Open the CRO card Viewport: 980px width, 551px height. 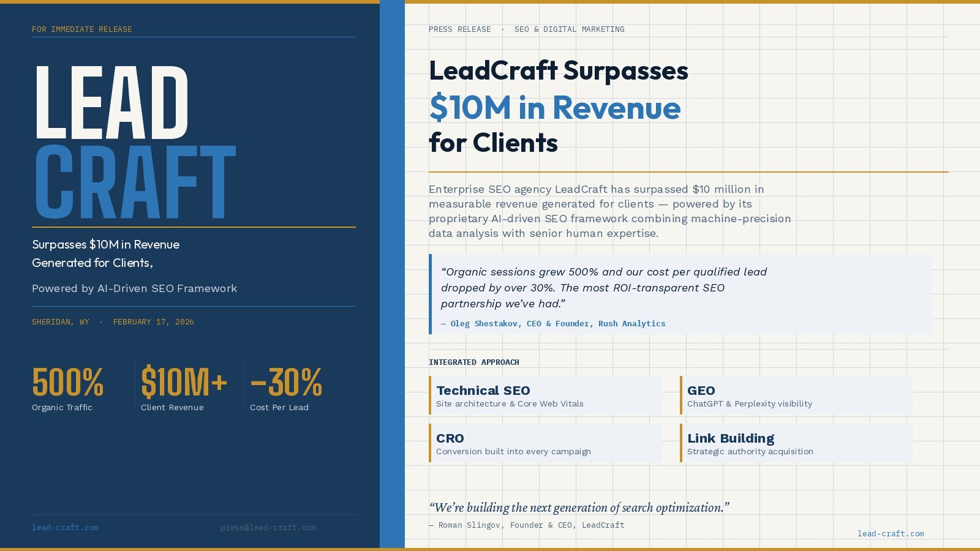(545, 443)
